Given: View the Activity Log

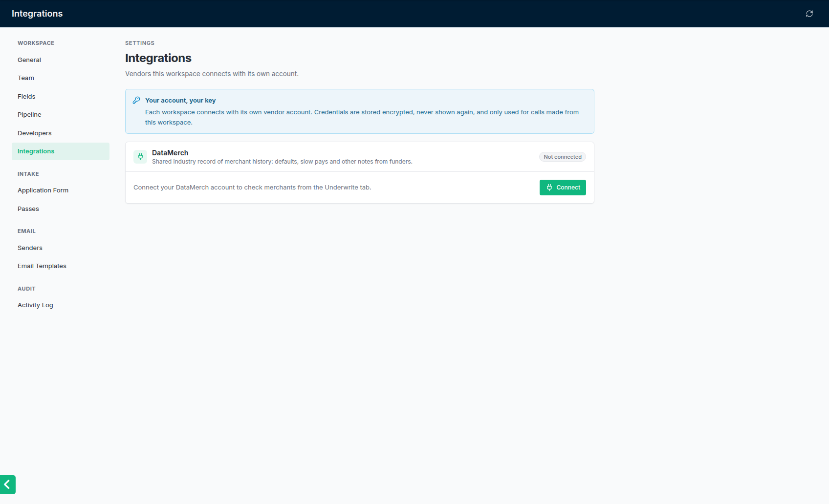Looking at the screenshot, I should [x=61, y=305].
